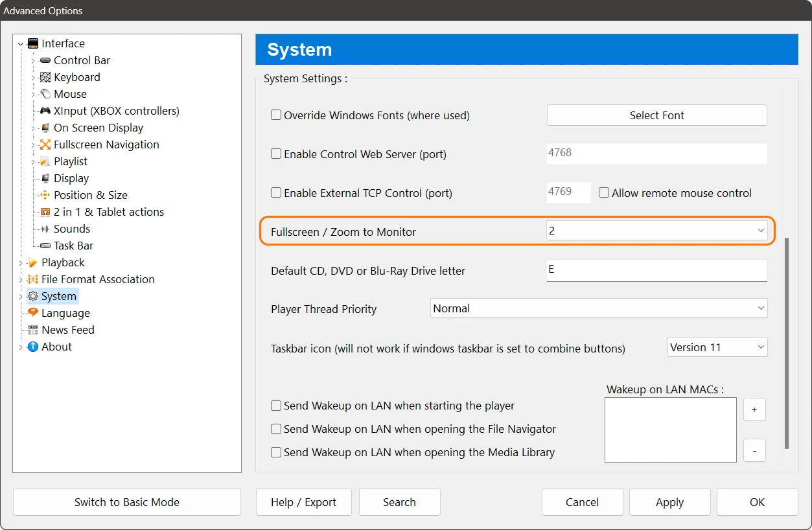The image size is (812, 530).
Task: Click the Control Bar icon
Action: (x=45, y=60)
